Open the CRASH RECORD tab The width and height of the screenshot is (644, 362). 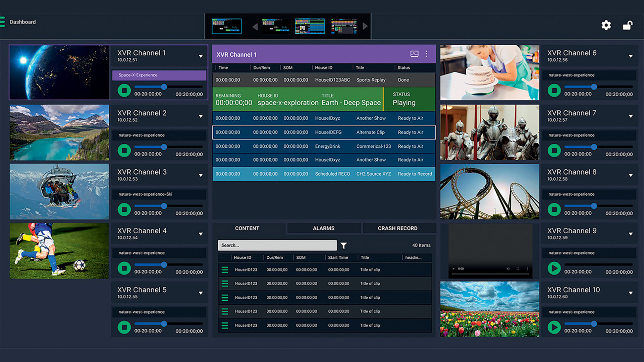[397, 228]
